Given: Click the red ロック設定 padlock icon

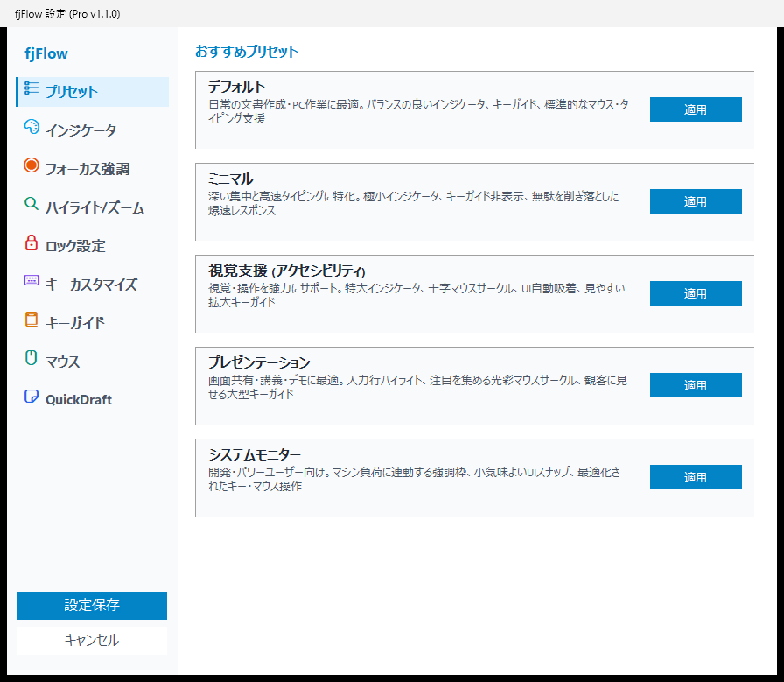Looking at the screenshot, I should (31, 243).
